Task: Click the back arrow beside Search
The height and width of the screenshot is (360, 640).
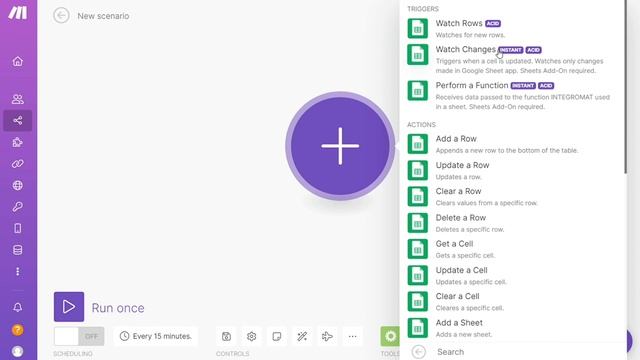Action: click(418, 352)
